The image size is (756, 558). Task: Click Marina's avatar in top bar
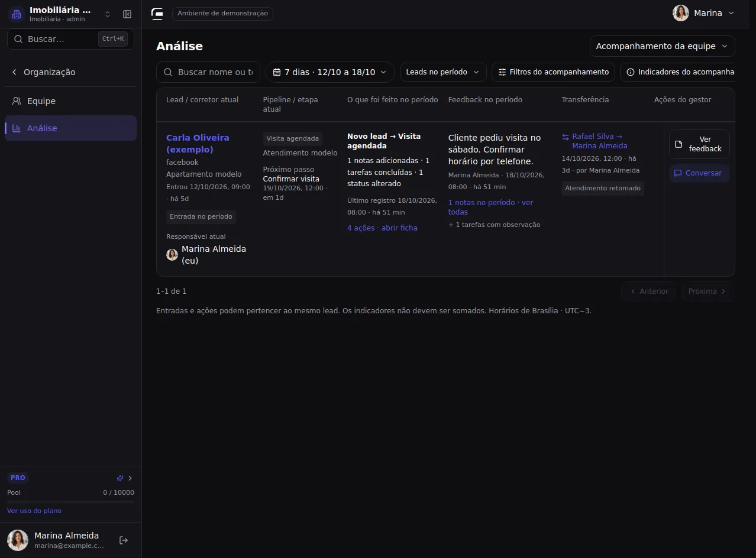[x=681, y=13]
